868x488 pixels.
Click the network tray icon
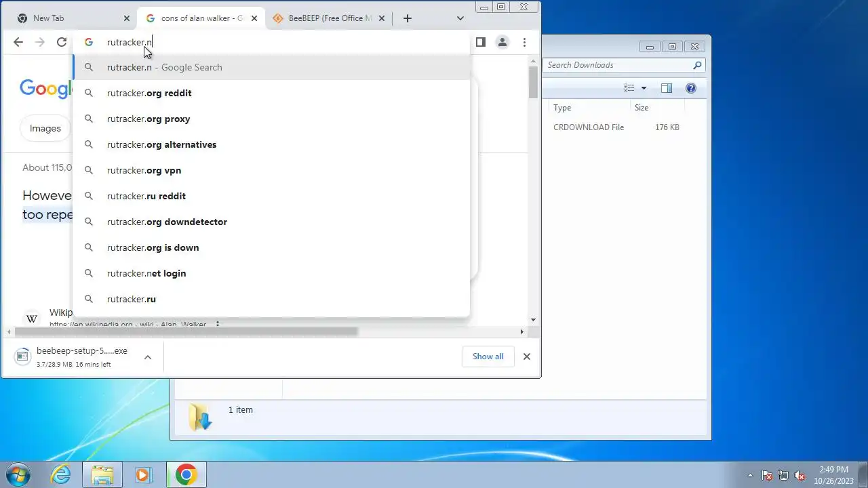783,475
